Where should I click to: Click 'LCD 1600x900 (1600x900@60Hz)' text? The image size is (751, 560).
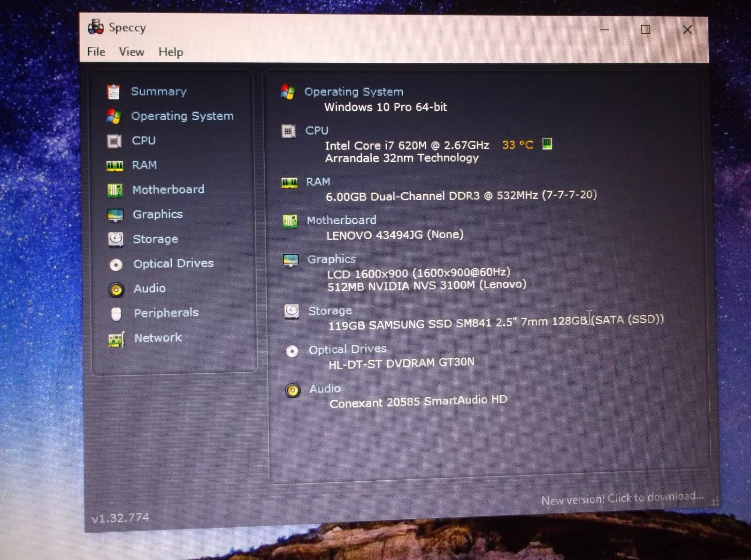[x=419, y=273]
